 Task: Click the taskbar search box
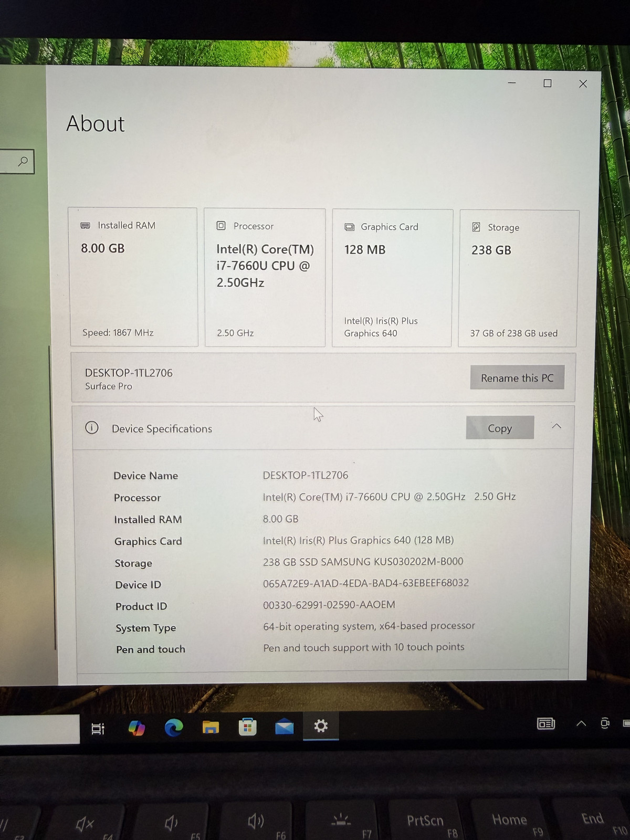tap(39, 729)
